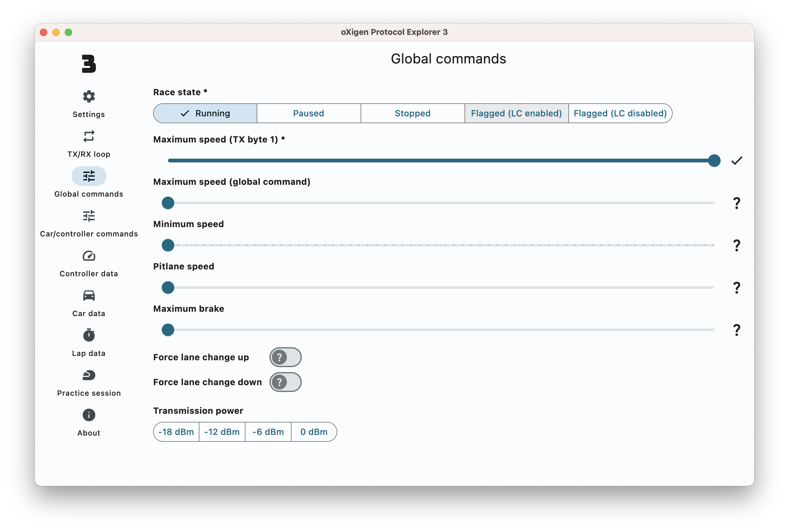Select the Paused race state

click(x=308, y=113)
